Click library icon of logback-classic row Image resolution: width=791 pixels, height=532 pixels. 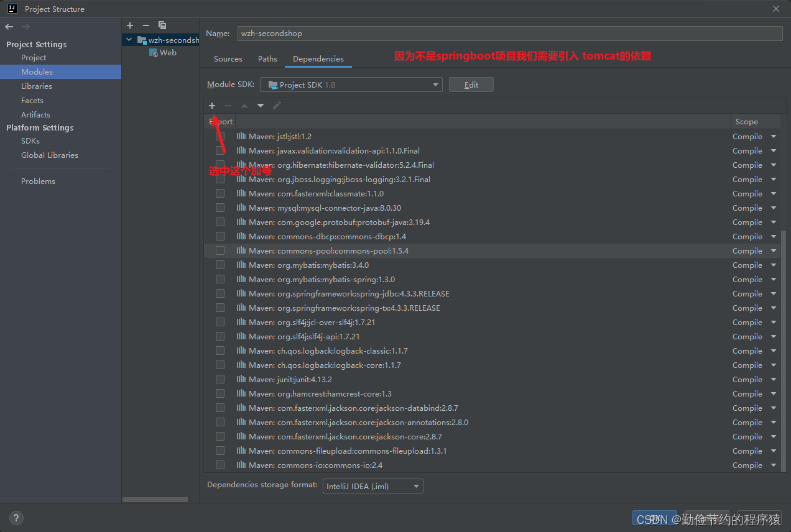(241, 351)
